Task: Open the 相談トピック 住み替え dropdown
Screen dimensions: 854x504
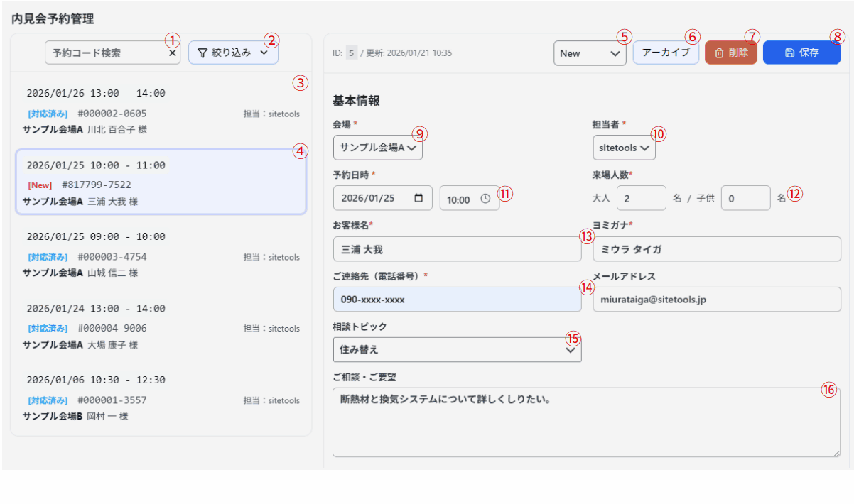Action: pyautogui.click(x=457, y=349)
